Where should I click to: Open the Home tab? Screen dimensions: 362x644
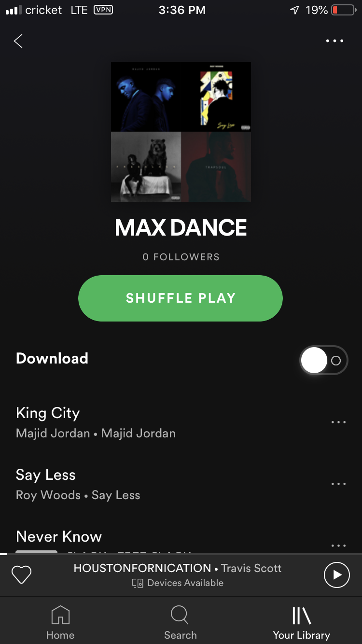point(60,622)
